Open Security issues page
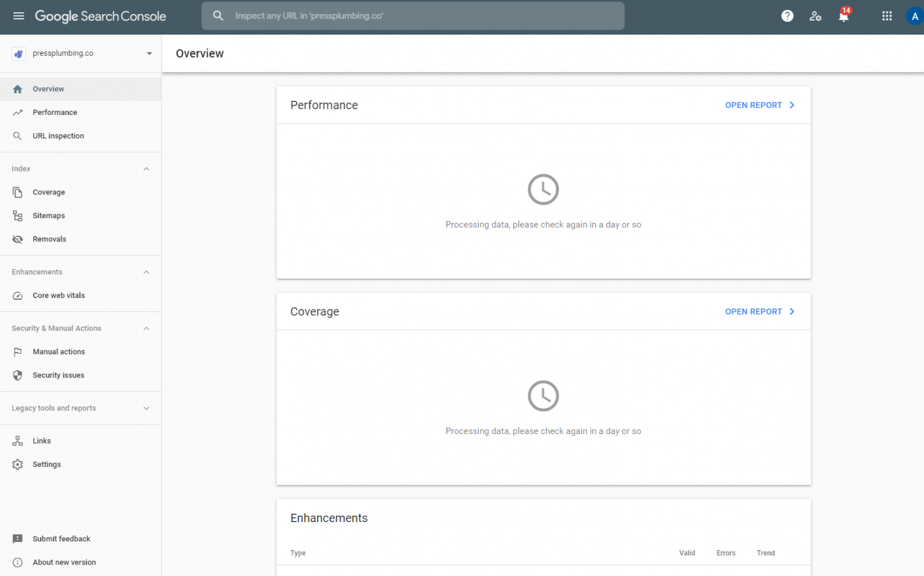 [x=80, y=376]
